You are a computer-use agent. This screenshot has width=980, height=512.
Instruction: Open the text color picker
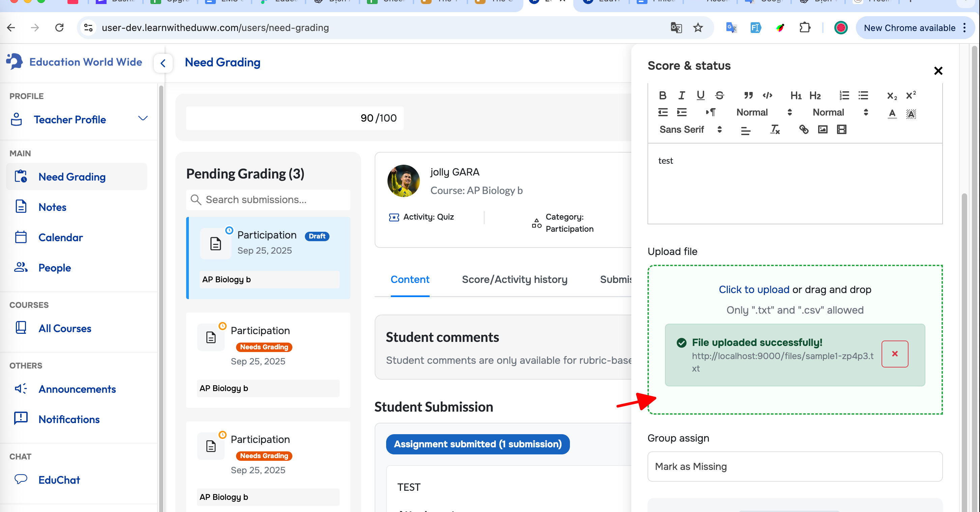point(892,113)
